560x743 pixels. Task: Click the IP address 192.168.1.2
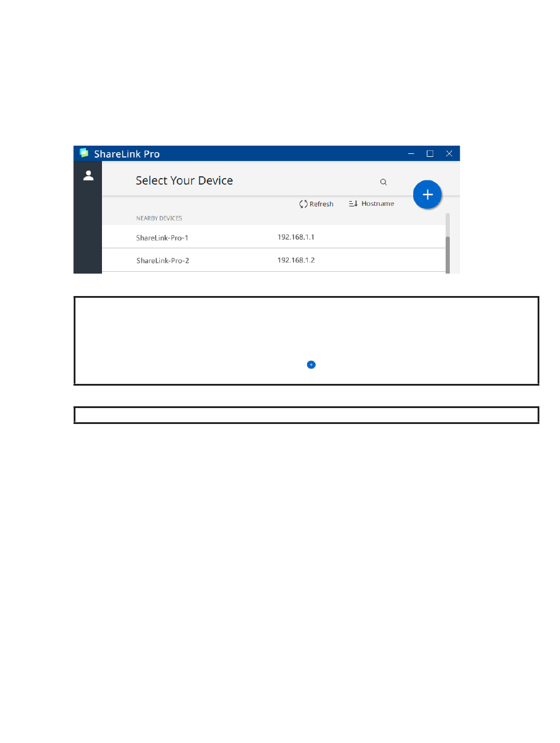296,260
